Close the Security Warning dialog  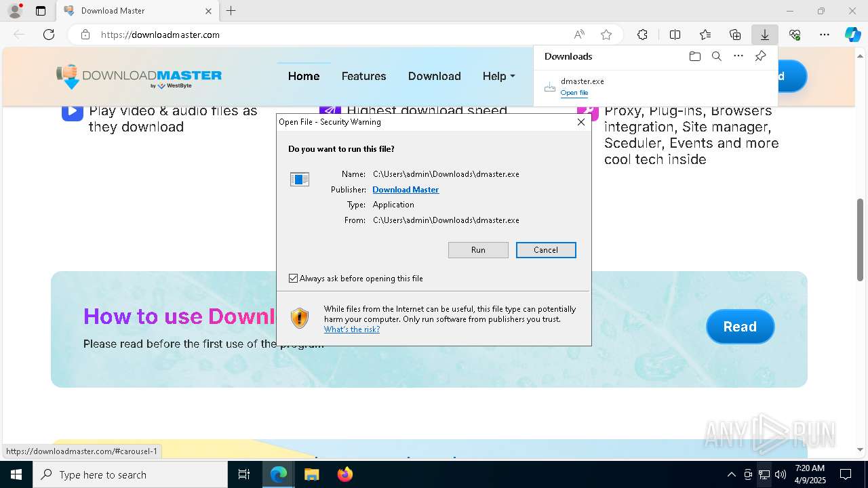580,122
